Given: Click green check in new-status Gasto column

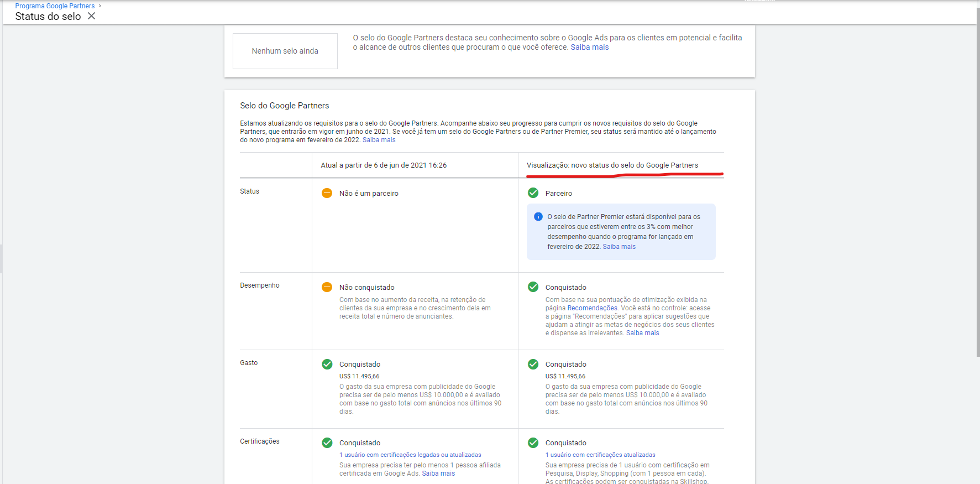Looking at the screenshot, I should click(533, 364).
